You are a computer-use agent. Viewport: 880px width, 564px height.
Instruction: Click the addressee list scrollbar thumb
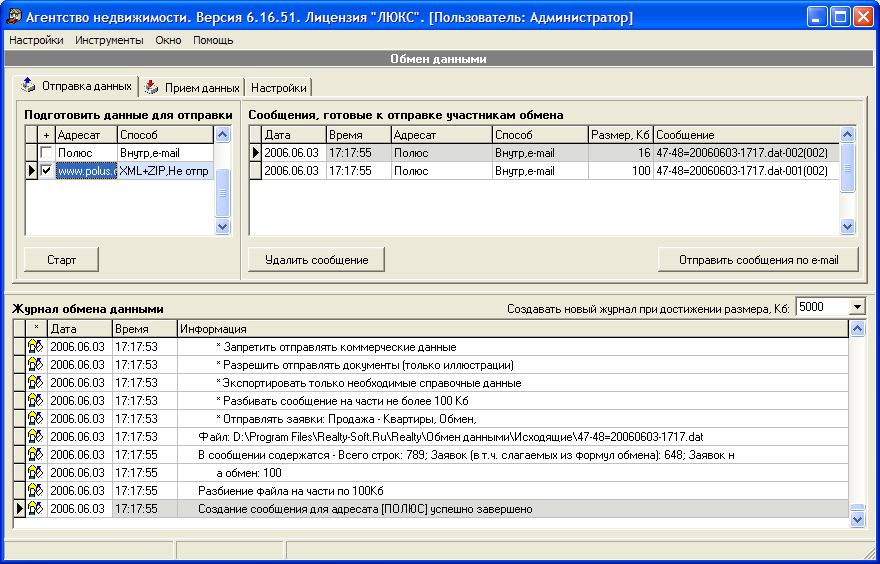click(223, 192)
